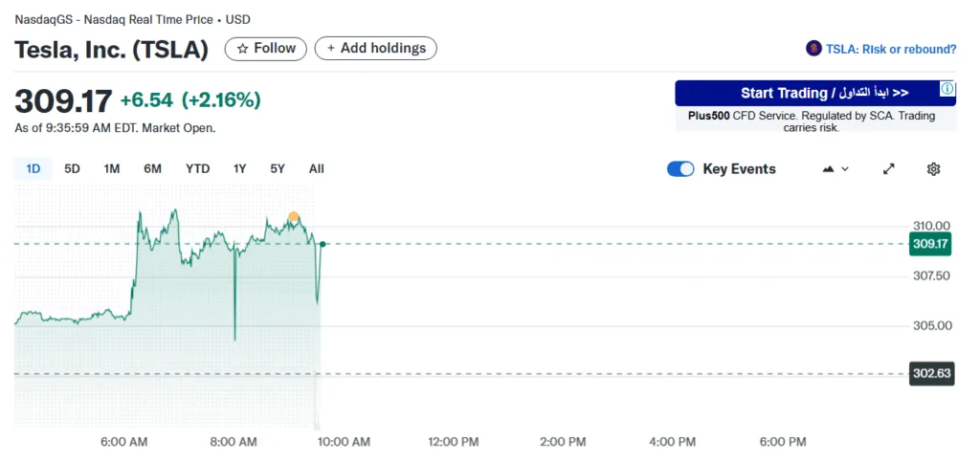
Task: Click the 12:00 PM axis label
Action: click(x=453, y=442)
